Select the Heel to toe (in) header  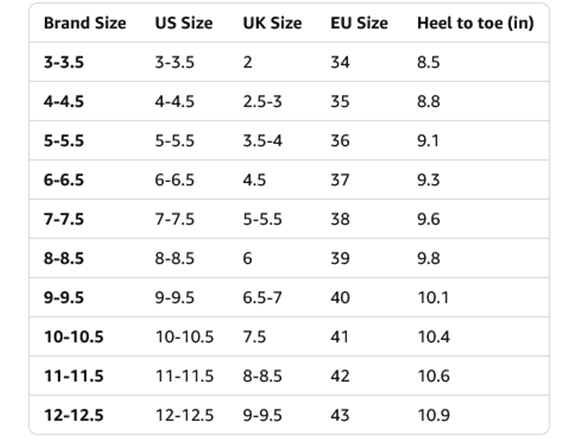click(x=476, y=23)
